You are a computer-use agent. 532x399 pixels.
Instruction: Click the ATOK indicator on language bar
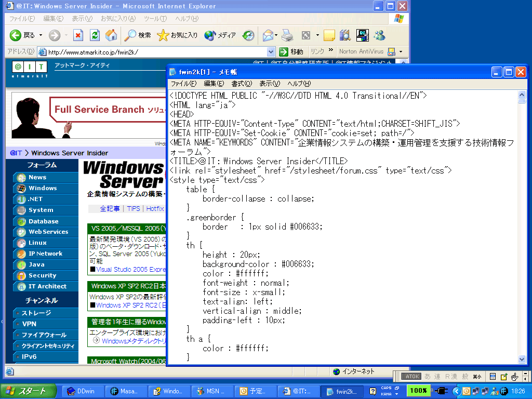pos(411,376)
